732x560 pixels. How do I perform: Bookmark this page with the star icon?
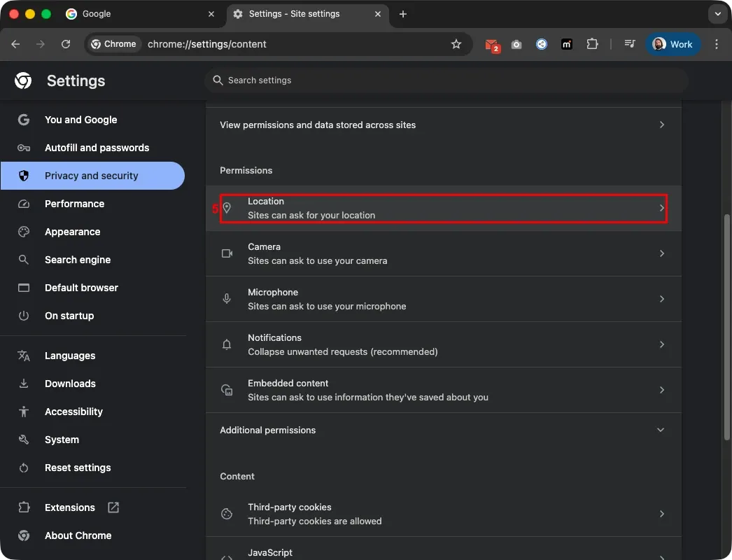(x=456, y=44)
